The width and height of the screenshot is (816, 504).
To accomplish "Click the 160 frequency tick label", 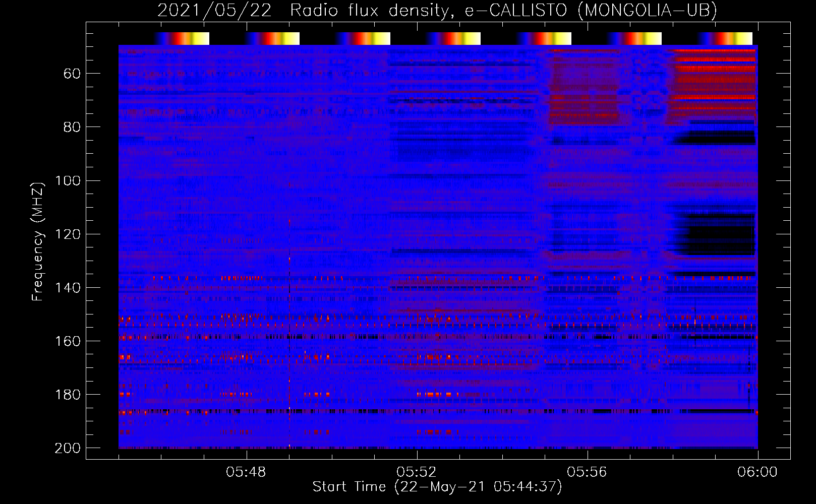I will click(x=68, y=341).
